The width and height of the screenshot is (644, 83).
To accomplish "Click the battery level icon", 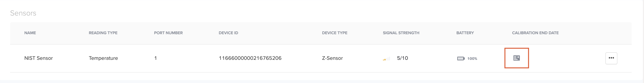I will click(461, 59).
